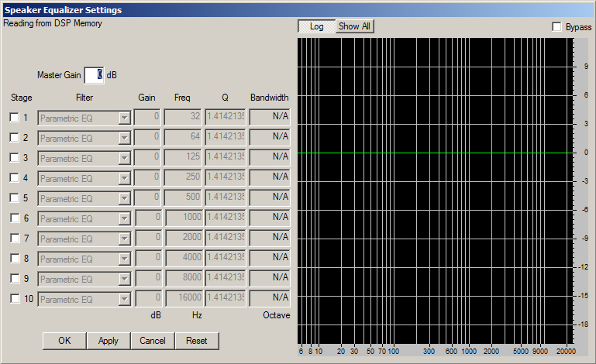
Task: Click the Stage 6 frequency field showing 1000
Action: 183,218
